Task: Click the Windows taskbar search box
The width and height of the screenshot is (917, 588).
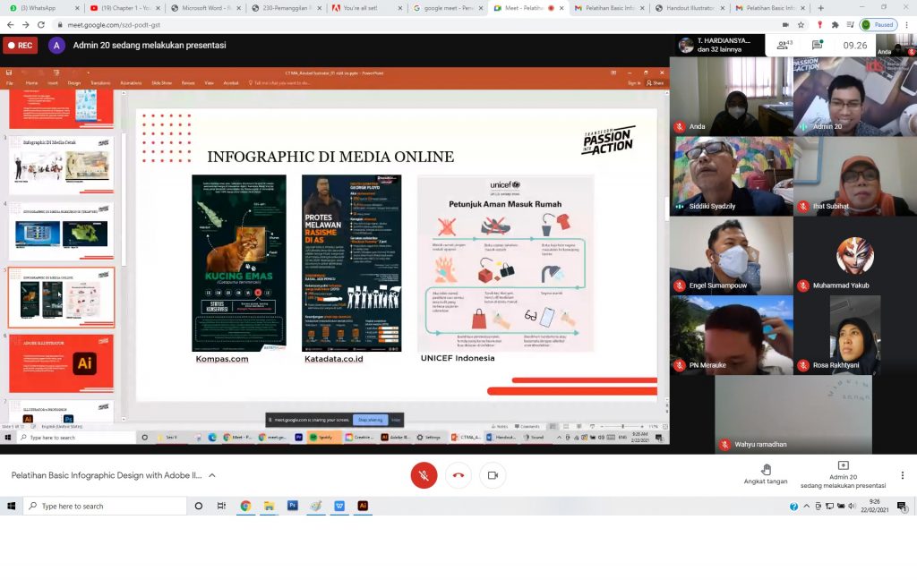Action: point(103,506)
